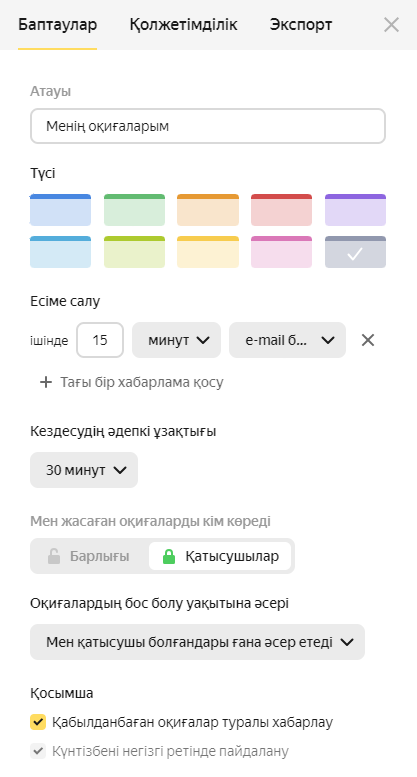The image size is (417, 777).
Task: Open the Баптаулар tab
Action: click(57, 24)
